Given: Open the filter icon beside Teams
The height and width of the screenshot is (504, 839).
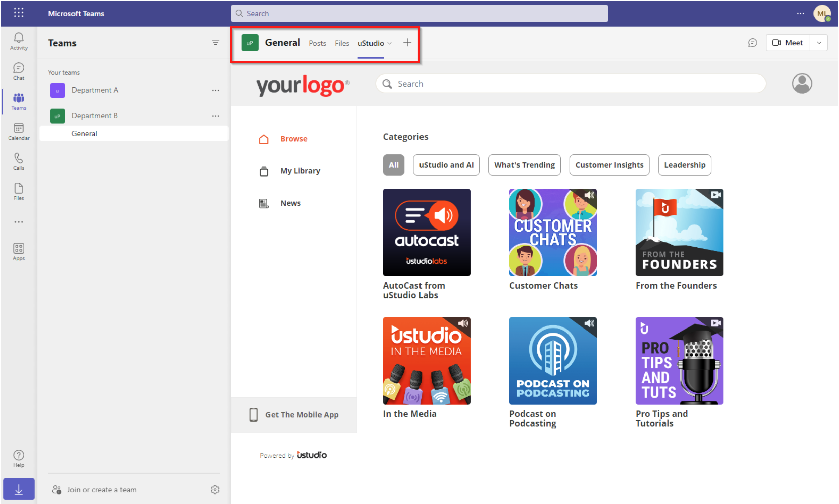Looking at the screenshot, I should (215, 43).
